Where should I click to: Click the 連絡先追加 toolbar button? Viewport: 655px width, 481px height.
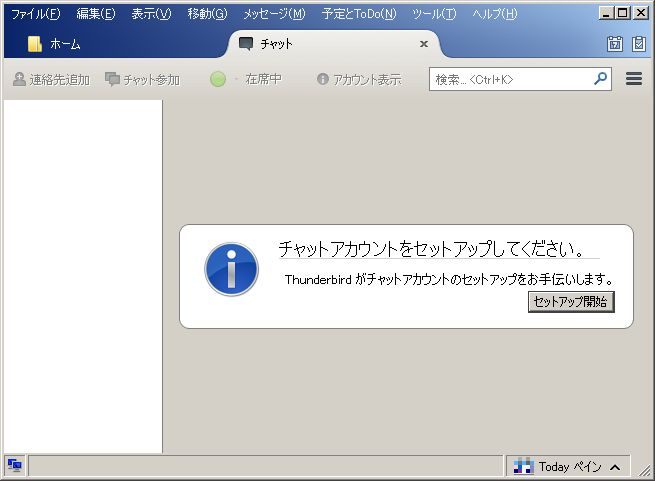click(51, 79)
